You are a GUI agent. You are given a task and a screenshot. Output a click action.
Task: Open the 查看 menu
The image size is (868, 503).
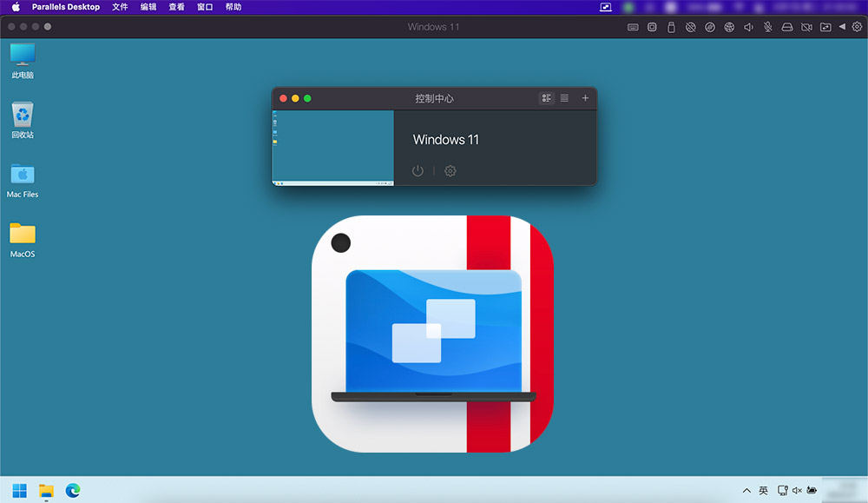coord(176,7)
